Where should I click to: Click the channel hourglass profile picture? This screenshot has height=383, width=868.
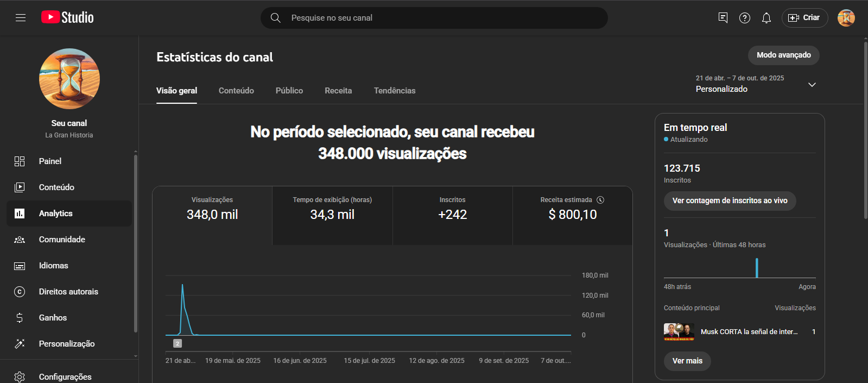click(x=69, y=79)
